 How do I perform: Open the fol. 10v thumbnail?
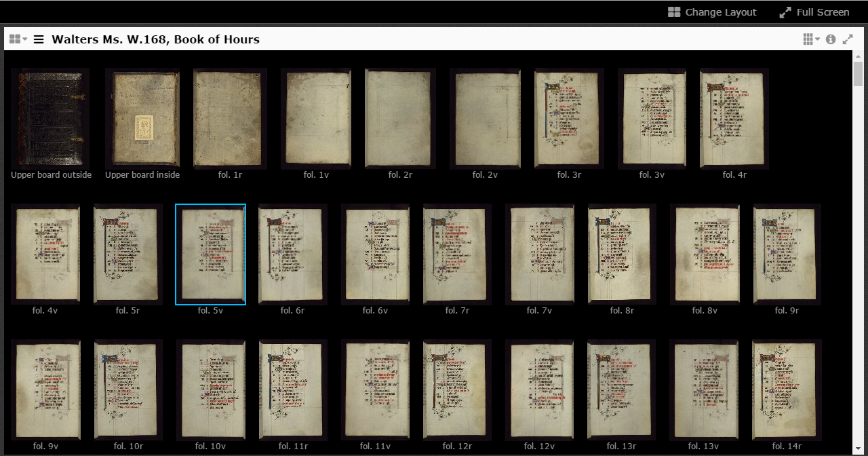pos(211,390)
